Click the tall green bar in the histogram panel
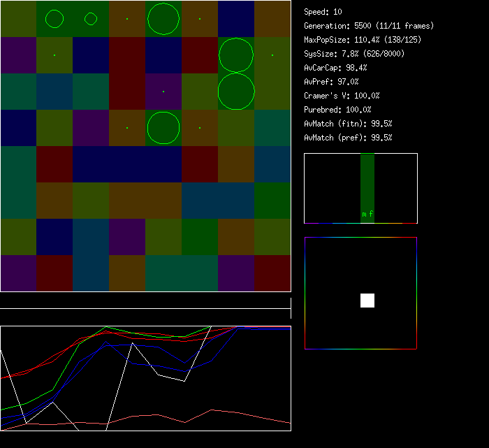This screenshot has width=489, height=448. [x=367, y=183]
